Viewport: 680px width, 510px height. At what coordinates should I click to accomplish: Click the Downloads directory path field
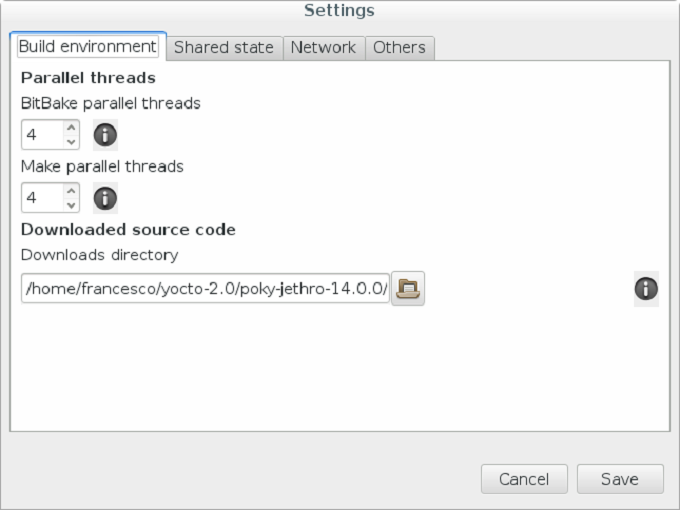tap(205, 289)
